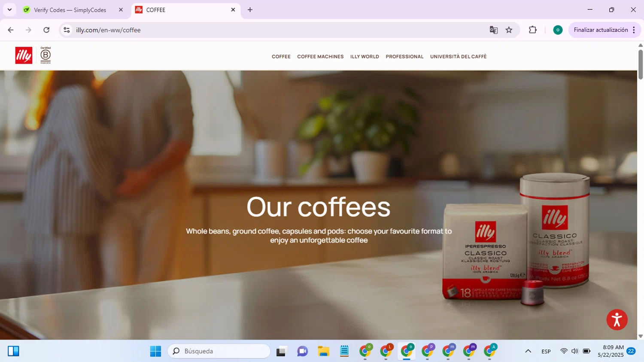
Task: Open the Teams chat taskbar icon
Action: (x=302, y=351)
